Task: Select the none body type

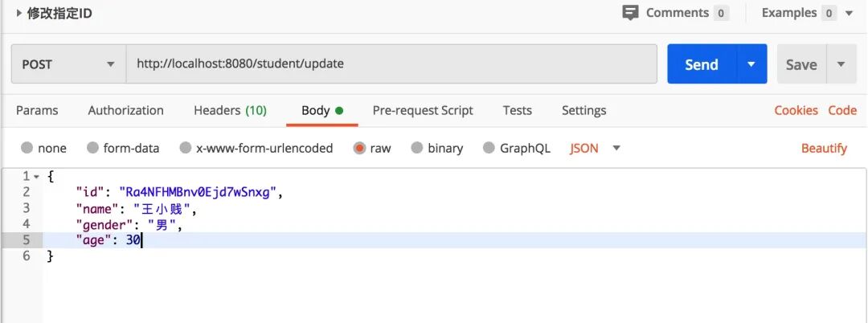Action: (27, 148)
